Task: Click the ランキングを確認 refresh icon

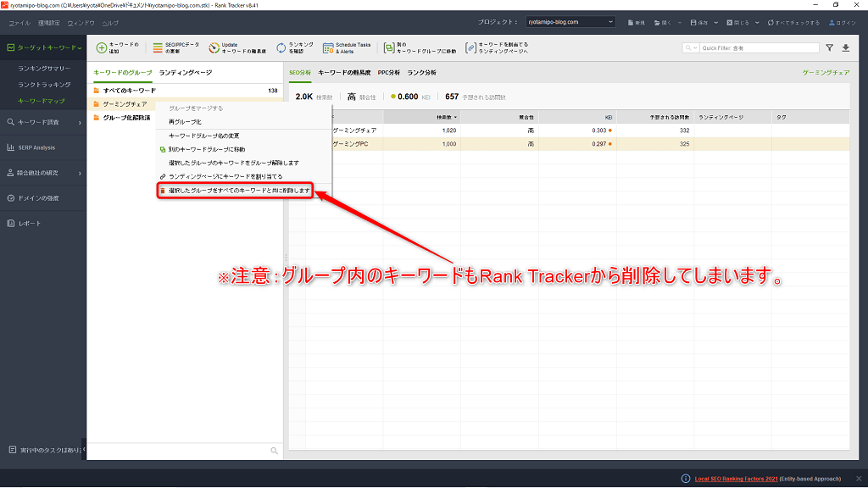Action: tap(281, 48)
